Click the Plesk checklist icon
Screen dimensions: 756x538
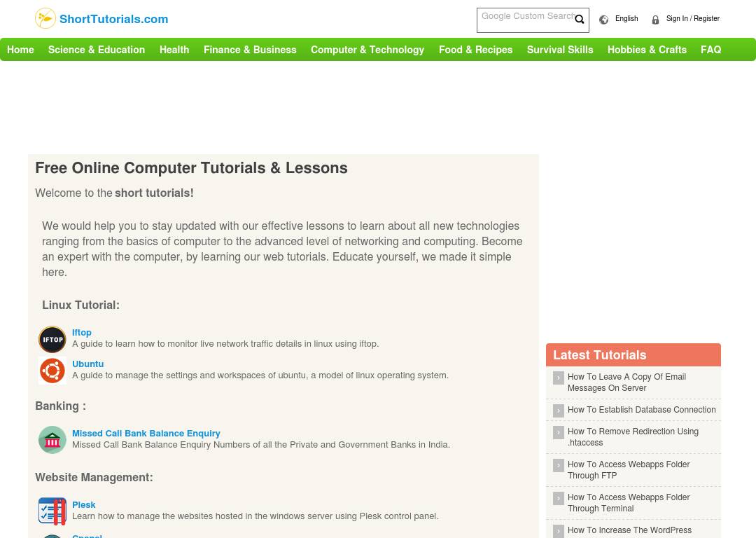(52, 511)
